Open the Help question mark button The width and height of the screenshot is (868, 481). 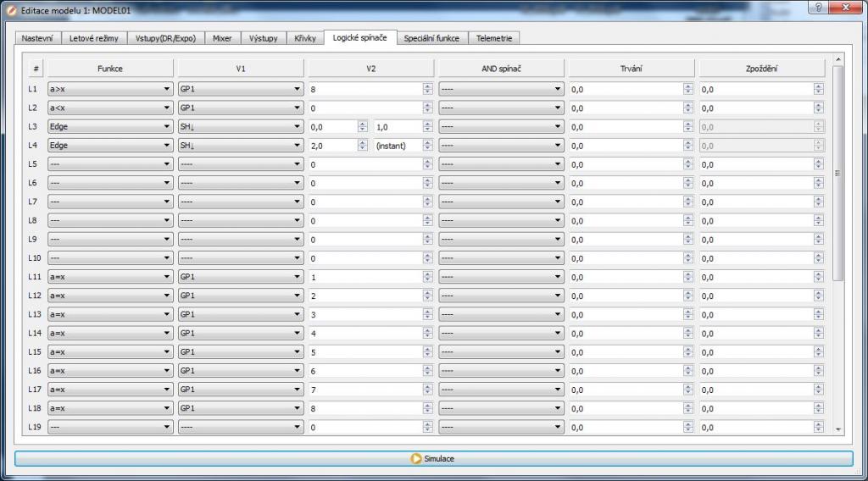coord(817,8)
